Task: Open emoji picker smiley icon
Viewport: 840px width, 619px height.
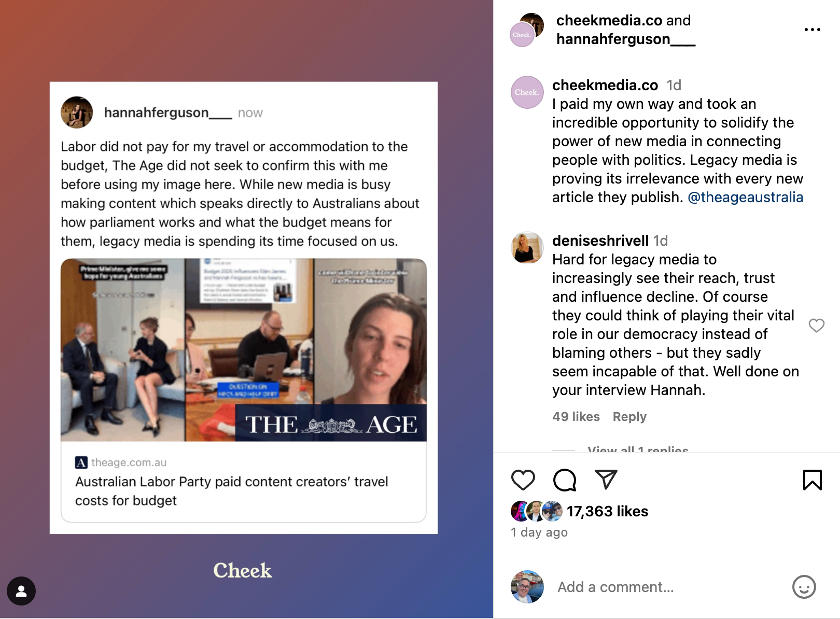Action: point(804,587)
